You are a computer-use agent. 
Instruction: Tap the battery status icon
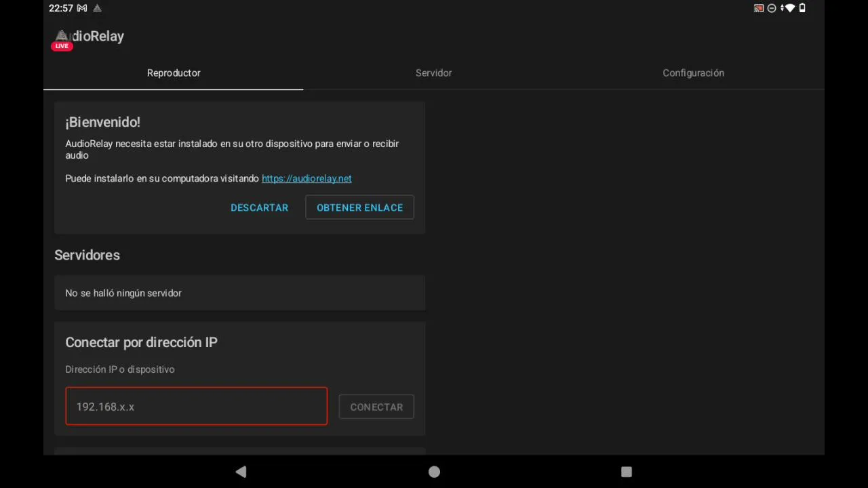point(802,8)
